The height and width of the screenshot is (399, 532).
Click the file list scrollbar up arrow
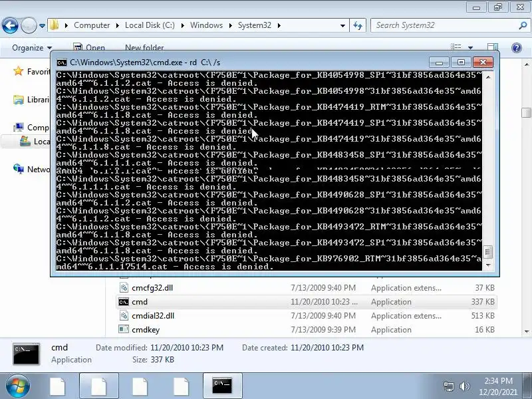coord(526,64)
